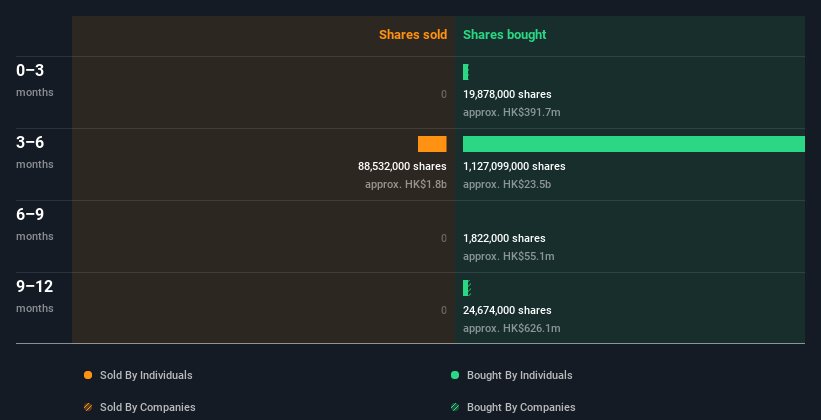Click the 1,127,099,000 shares value
Image resolution: width=821 pixels, height=420 pixels.
pyautogui.click(x=514, y=166)
